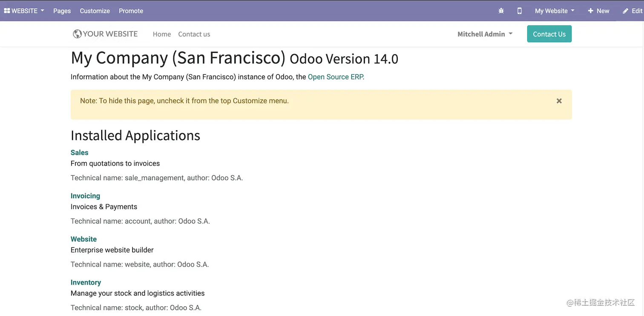
Task: Click the Edit pencil icon
Action: tap(625, 11)
